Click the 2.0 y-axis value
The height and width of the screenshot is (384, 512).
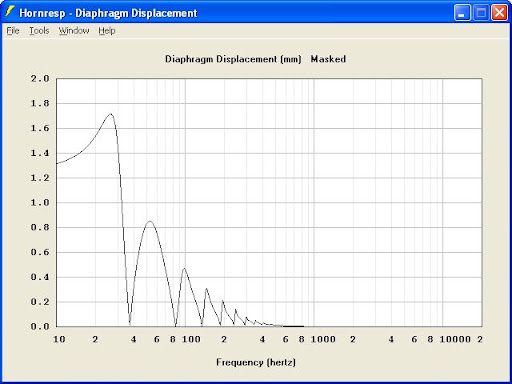pyautogui.click(x=40, y=79)
